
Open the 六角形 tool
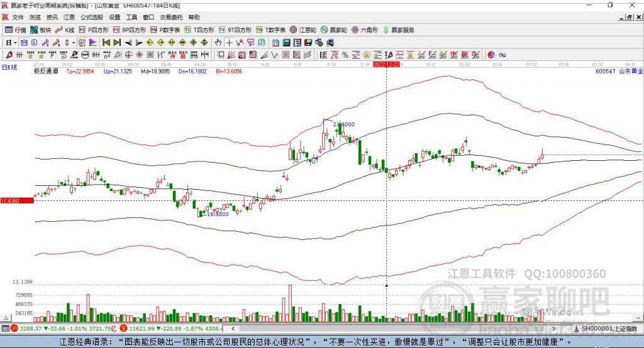point(365,30)
